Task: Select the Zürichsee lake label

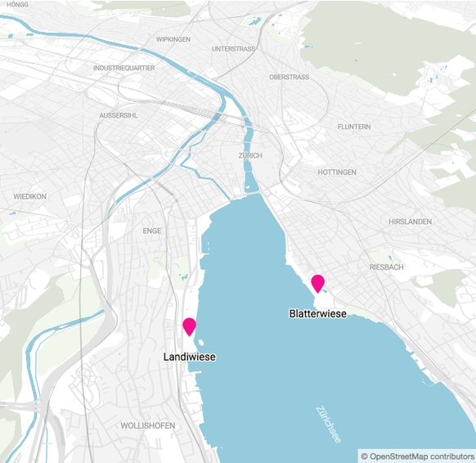Action: tap(329, 424)
